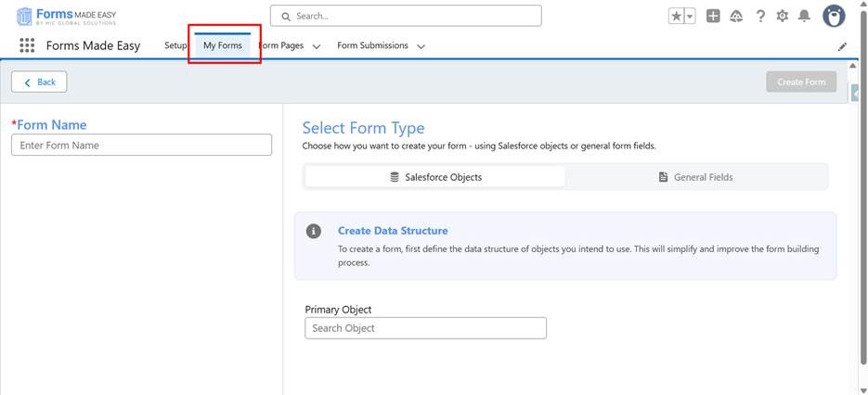Open the Help question mark icon
This screenshot has width=868, height=395.
point(760,16)
